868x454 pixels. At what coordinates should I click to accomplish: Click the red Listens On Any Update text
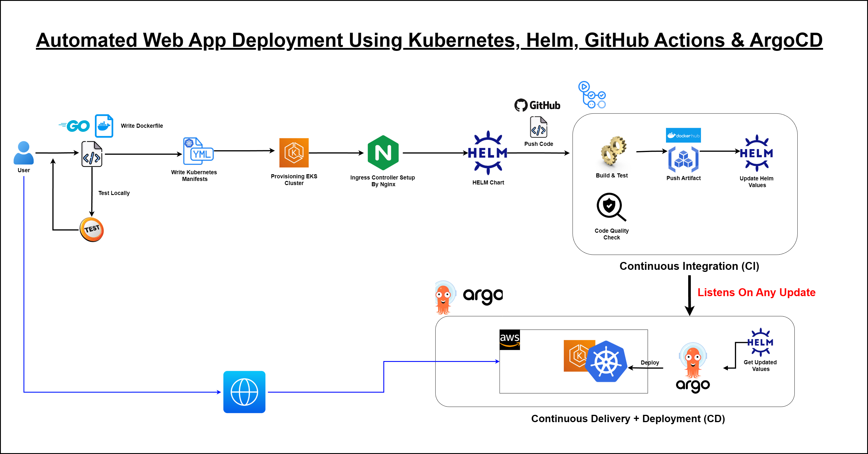click(x=756, y=292)
